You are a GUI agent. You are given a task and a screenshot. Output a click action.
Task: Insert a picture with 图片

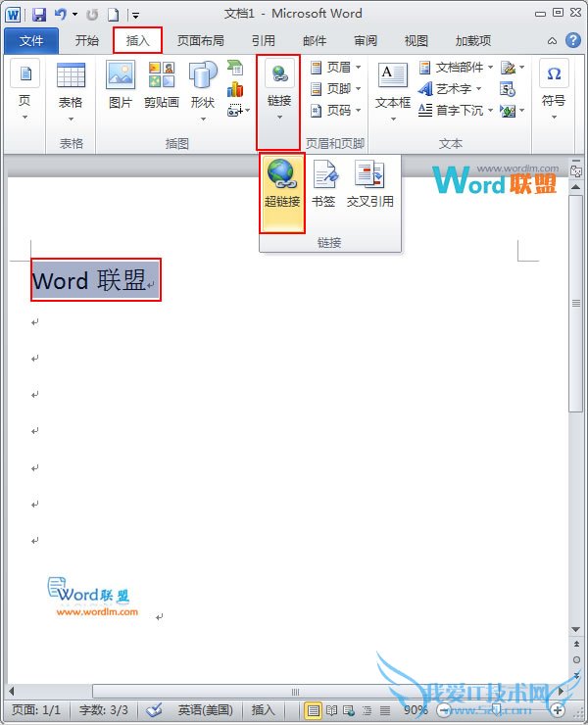point(121,85)
